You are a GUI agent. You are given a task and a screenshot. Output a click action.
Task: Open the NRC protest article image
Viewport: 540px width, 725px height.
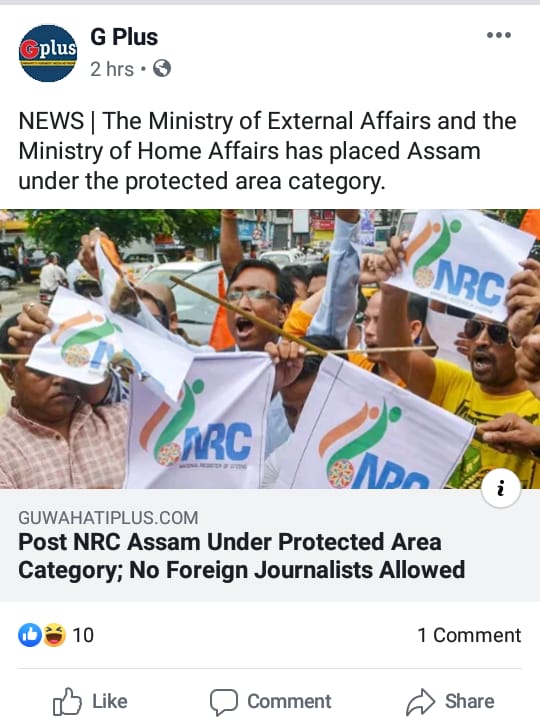270,349
